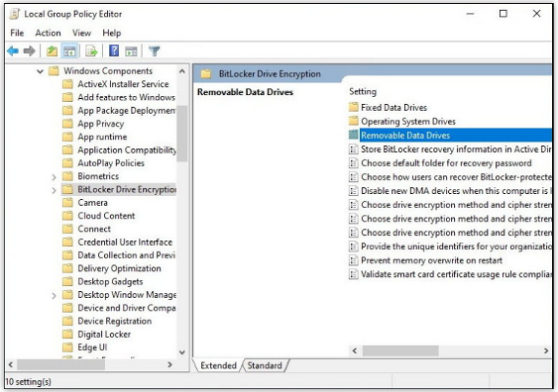Click the Fixed Data Drives folder icon
This screenshot has height=392, width=558.
[354, 107]
